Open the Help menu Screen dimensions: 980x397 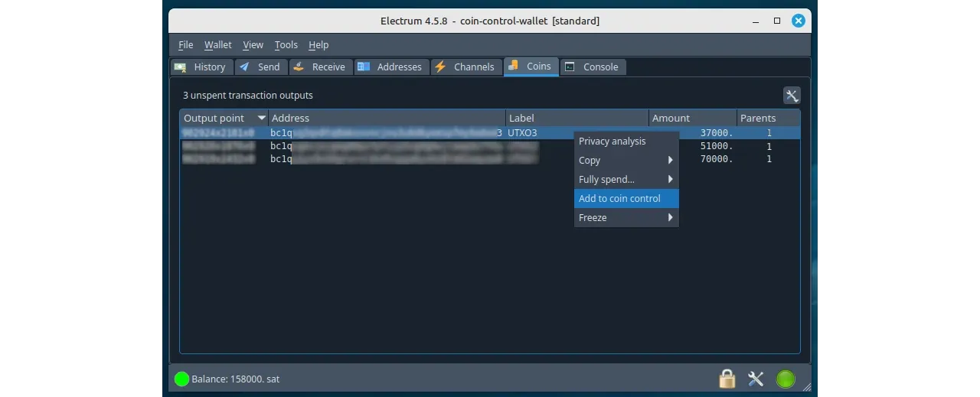pyautogui.click(x=318, y=44)
